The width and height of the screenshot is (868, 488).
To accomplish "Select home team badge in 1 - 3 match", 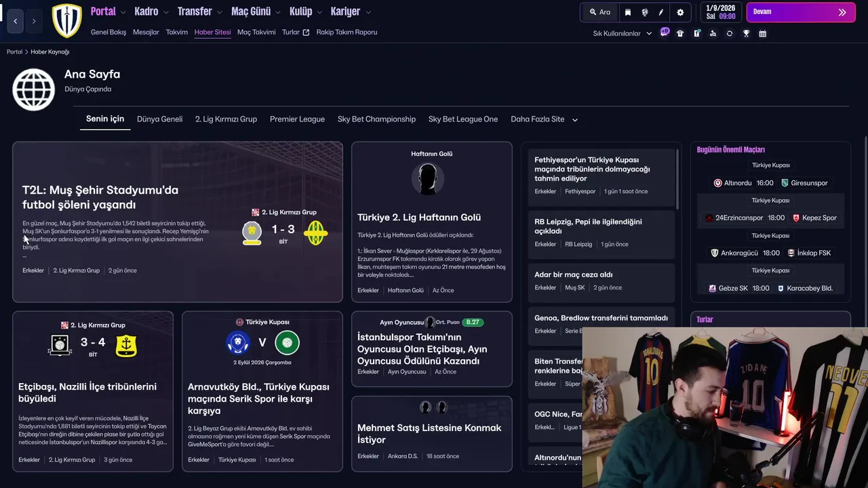I will pos(252,233).
